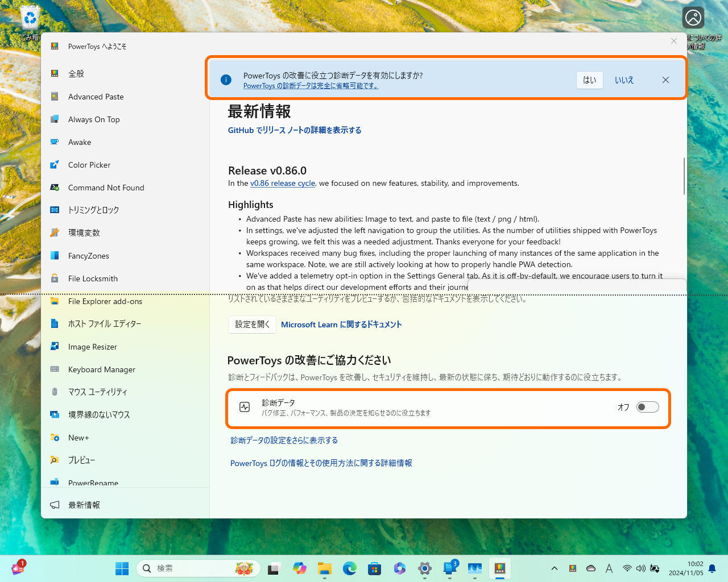This screenshot has width=728, height=582.
Task: Select the New+ sidebar item
Action: point(125,438)
